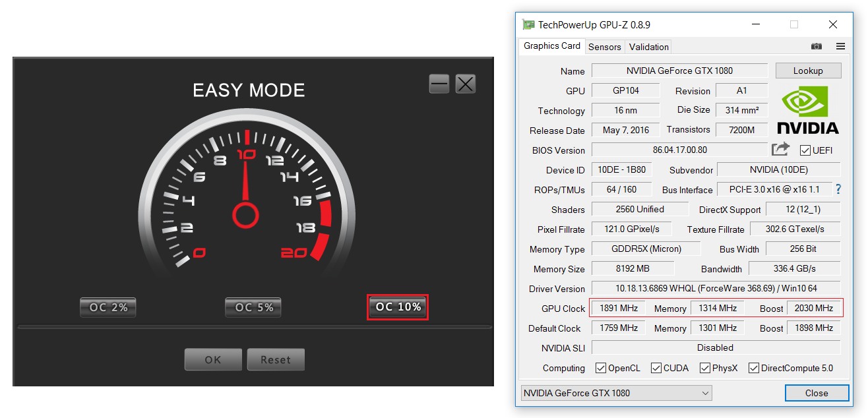This screenshot has width=868, height=418.
Task: Share BIOS using the arrow icon
Action: [x=780, y=150]
